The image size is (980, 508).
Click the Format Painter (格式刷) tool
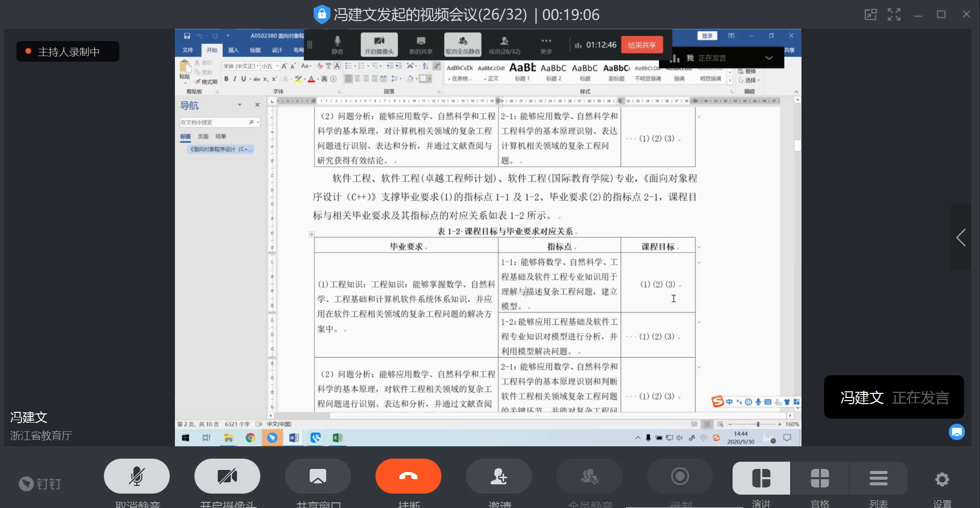(206, 82)
